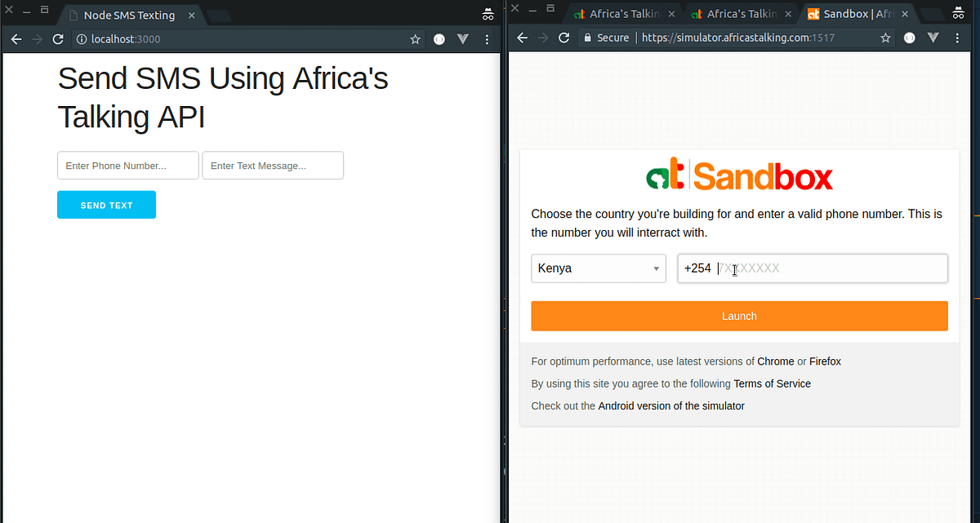Click the Secure padlock icon on the simulator page
Image resolution: width=980 pixels, height=523 pixels.
588,37
